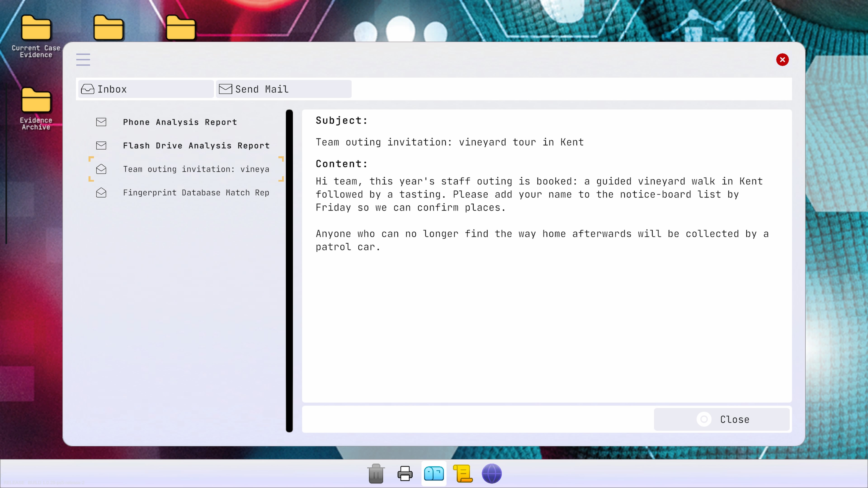Open the Current Case Evidence folder
This screenshot has height=488, width=868.
point(36,36)
